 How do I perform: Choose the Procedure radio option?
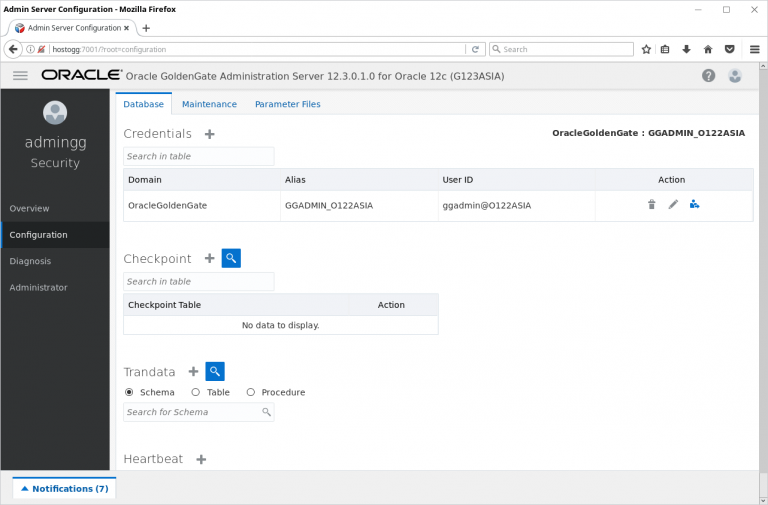tap(251, 393)
